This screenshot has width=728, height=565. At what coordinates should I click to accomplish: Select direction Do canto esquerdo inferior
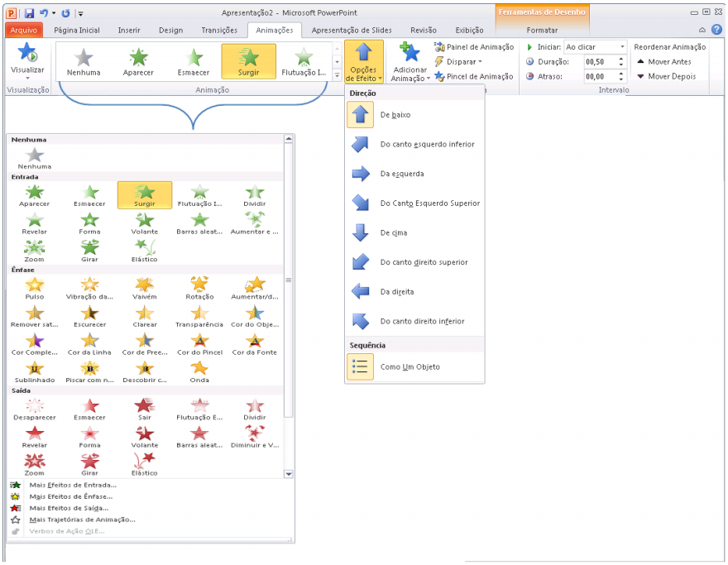click(x=414, y=145)
